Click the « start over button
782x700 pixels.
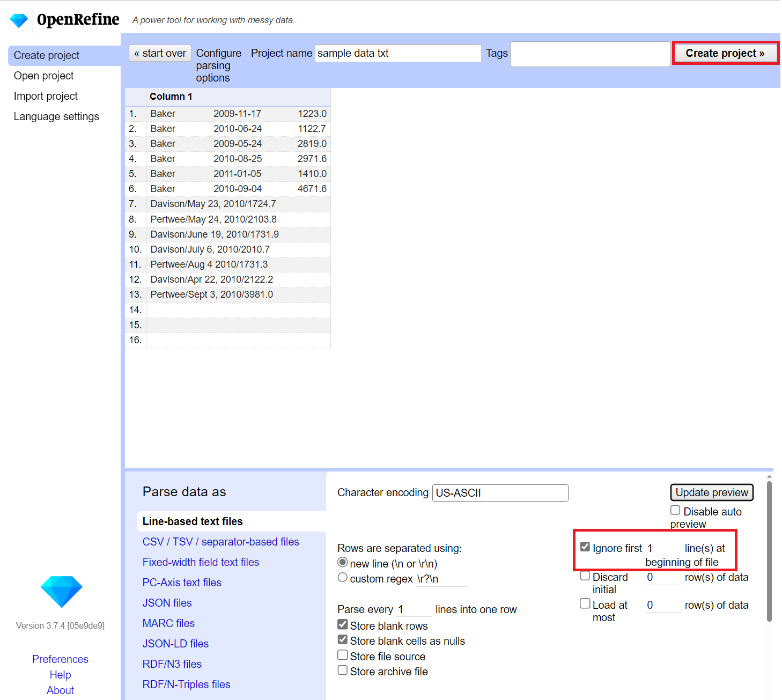point(160,53)
